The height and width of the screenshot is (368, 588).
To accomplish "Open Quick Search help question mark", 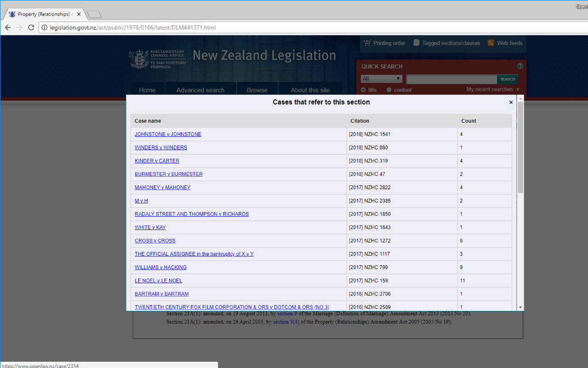I will pos(520,66).
